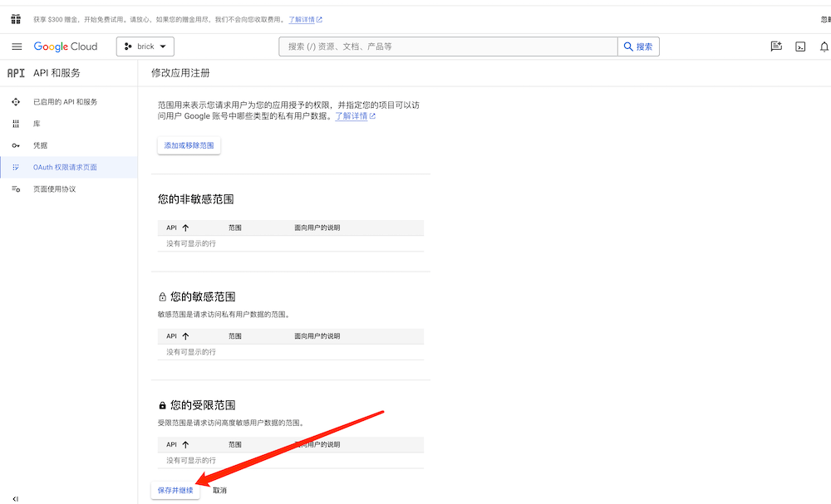831x504 pixels.
Task: Go to 凭据 credentials page
Action: [40, 145]
